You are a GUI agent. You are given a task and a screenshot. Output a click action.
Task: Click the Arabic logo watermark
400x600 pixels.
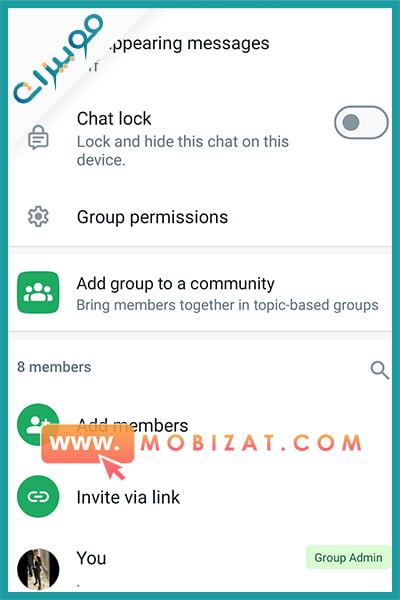(57, 58)
